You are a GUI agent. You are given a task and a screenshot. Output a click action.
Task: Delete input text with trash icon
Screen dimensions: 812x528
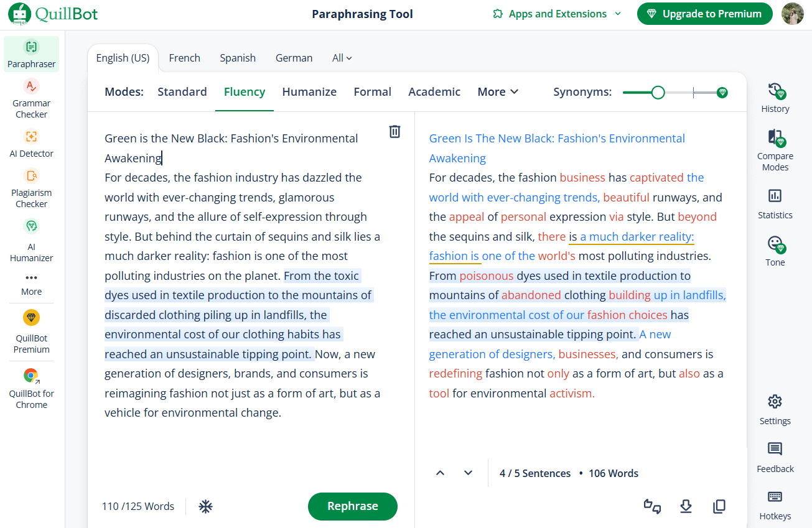[394, 131]
